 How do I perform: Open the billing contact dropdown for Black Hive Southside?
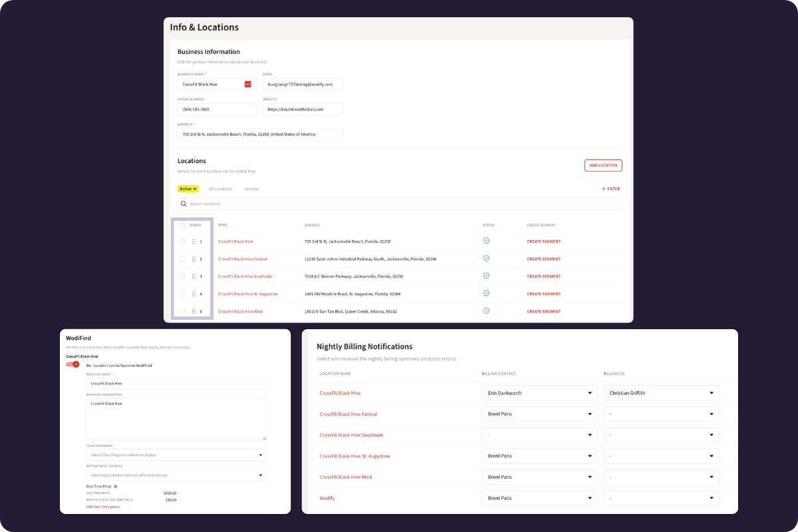point(539,435)
